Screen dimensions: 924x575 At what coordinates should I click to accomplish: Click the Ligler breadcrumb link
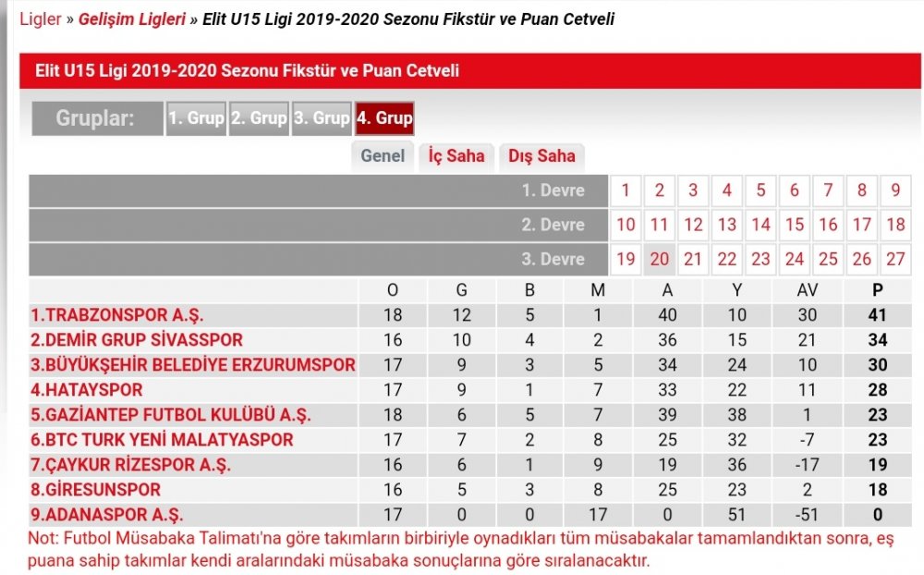(40, 18)
